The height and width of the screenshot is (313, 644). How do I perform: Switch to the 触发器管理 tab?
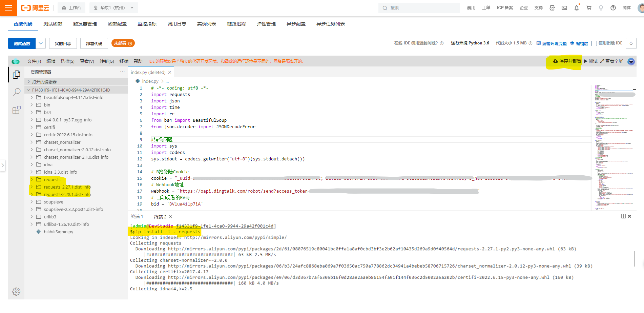tap(85, 24)
